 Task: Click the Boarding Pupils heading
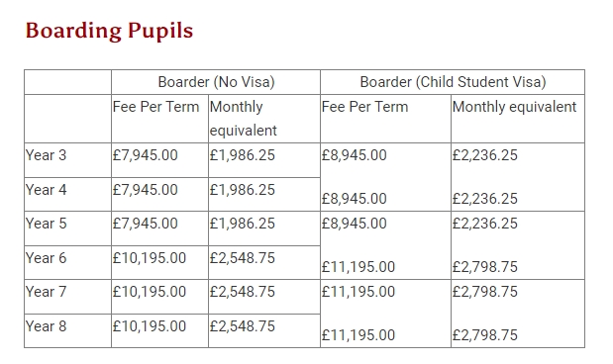[x=110, y=31]
